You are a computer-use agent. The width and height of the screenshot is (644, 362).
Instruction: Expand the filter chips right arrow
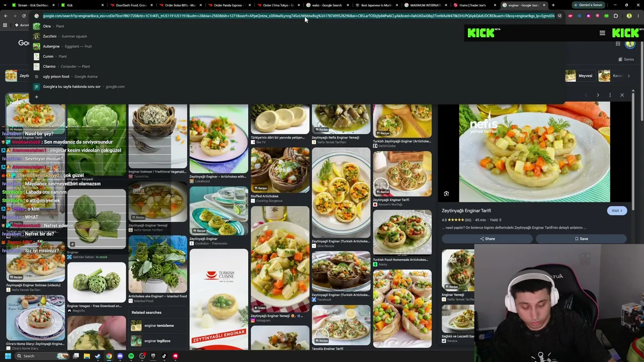[628, 76]
